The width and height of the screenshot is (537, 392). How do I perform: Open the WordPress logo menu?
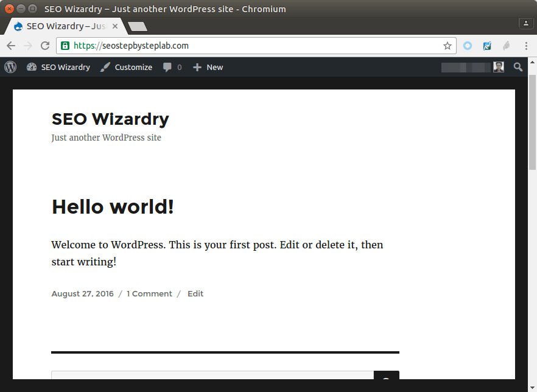[x=10, y=67]
